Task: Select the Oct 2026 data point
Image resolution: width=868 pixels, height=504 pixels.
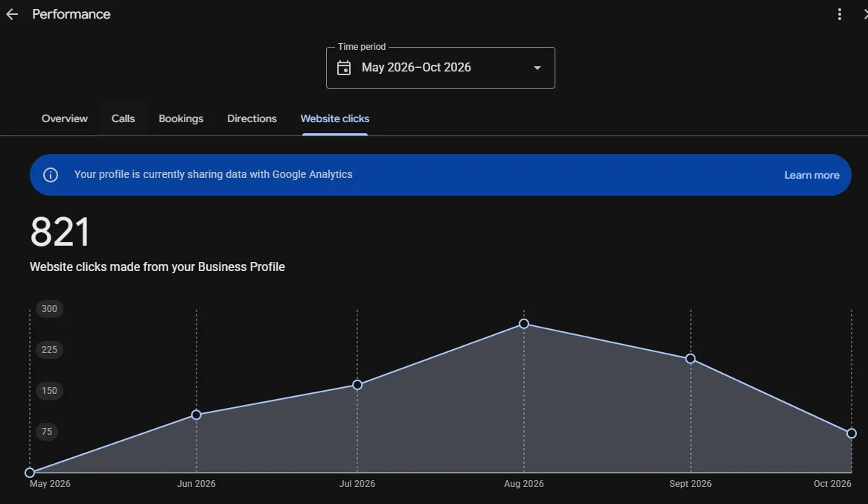Action: click(852, 433)
